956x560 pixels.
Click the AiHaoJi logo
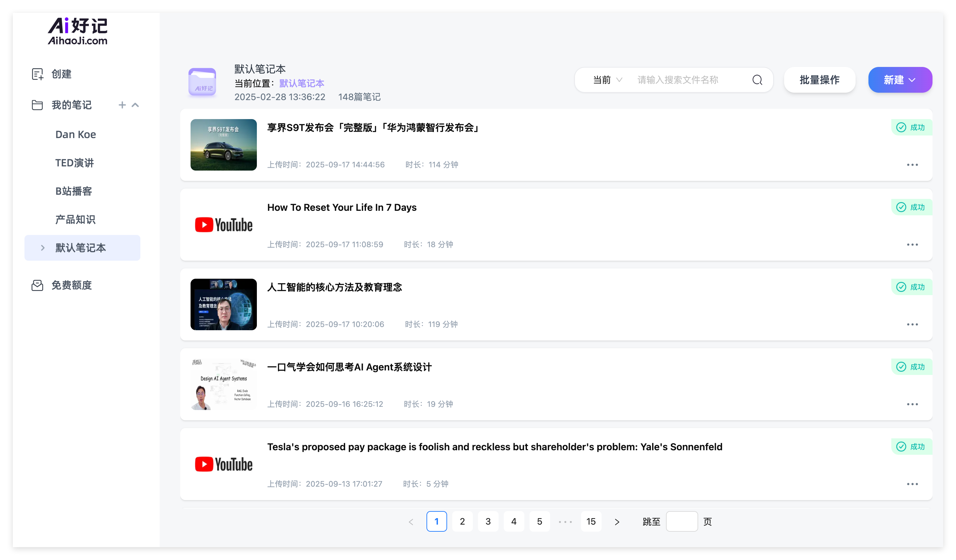click(77, 31)
